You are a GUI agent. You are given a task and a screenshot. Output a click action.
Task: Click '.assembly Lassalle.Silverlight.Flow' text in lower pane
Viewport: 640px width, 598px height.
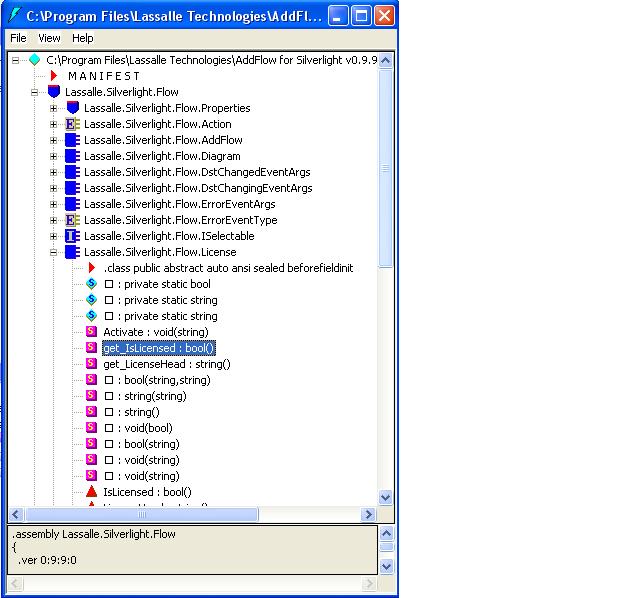point(94,534)
